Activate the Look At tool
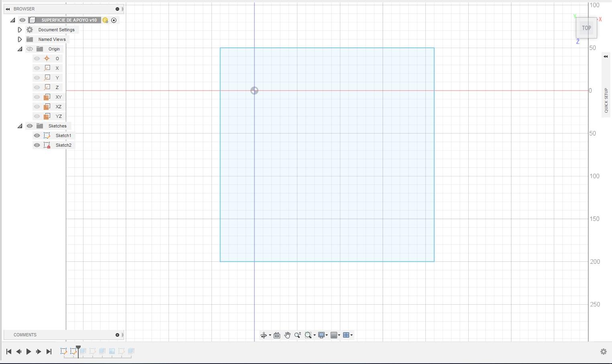 click(x=277, y=335)
